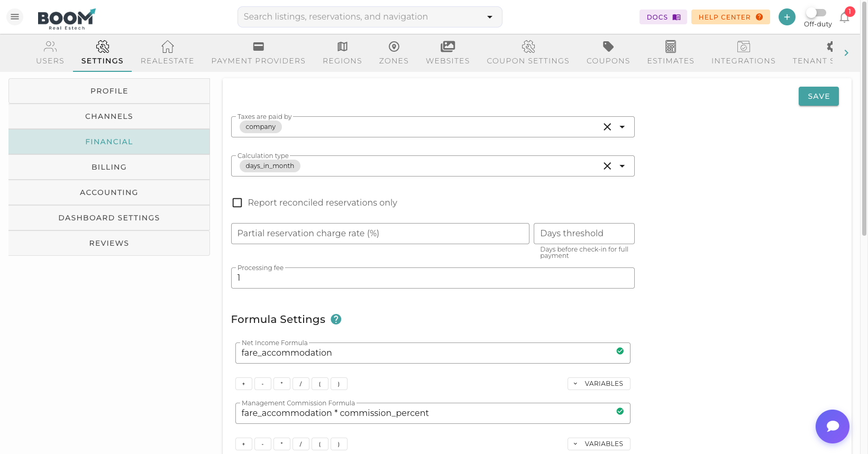Click the Partial reservation charge rate field
The width and height of the screenshot is (868, 454).
point(380,234)
